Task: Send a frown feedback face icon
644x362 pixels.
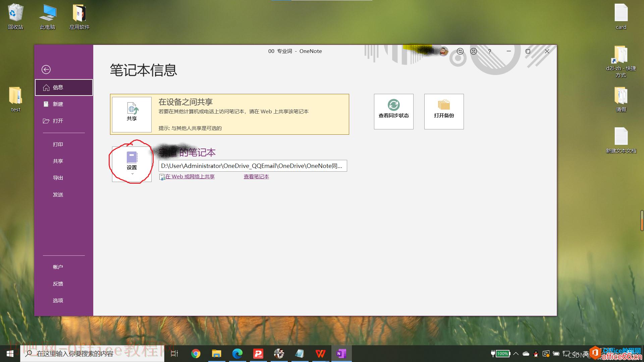Action: click(474, 51)
